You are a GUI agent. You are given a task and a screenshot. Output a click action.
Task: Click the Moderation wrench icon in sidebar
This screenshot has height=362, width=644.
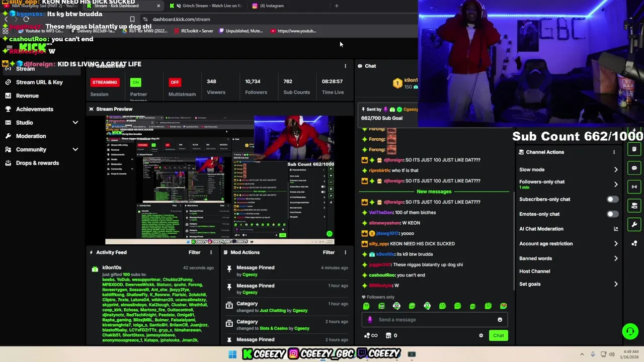[8, 136]
